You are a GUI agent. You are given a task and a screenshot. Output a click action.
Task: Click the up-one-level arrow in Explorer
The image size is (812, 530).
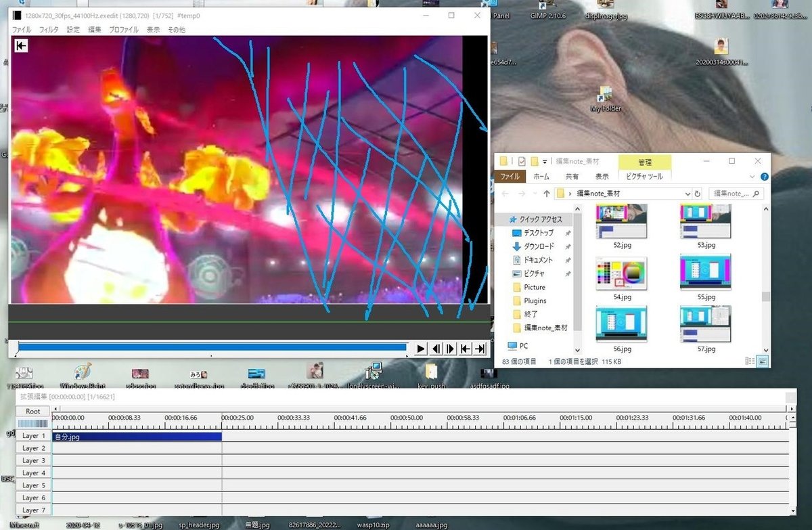click(x=546, y=194)
